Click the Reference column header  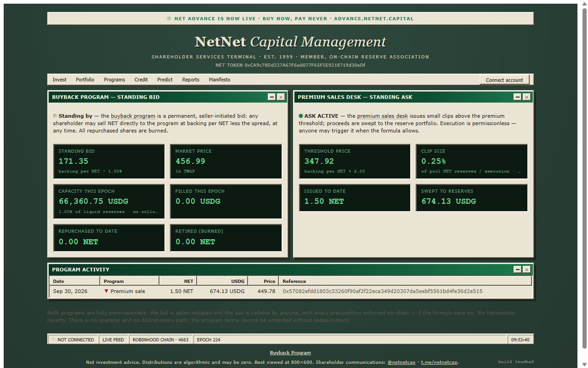point(405,281)
